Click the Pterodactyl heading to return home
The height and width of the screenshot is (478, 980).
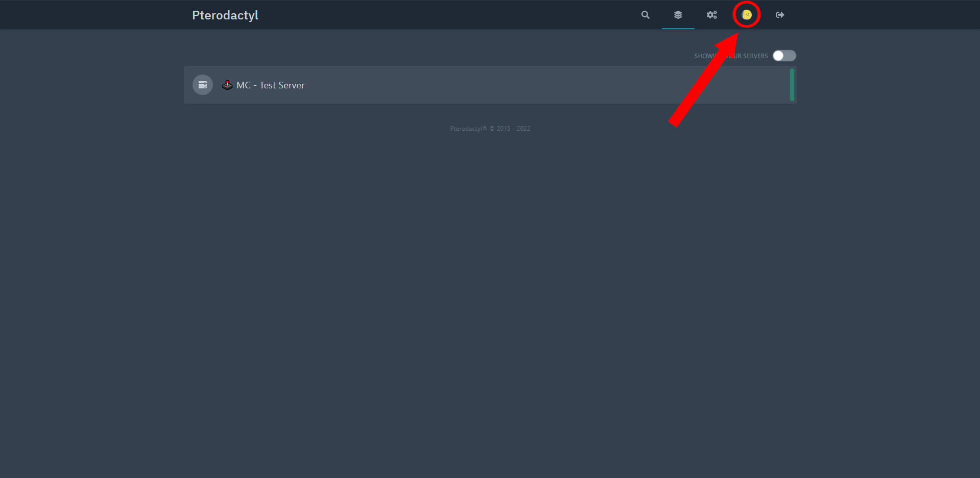225,15
